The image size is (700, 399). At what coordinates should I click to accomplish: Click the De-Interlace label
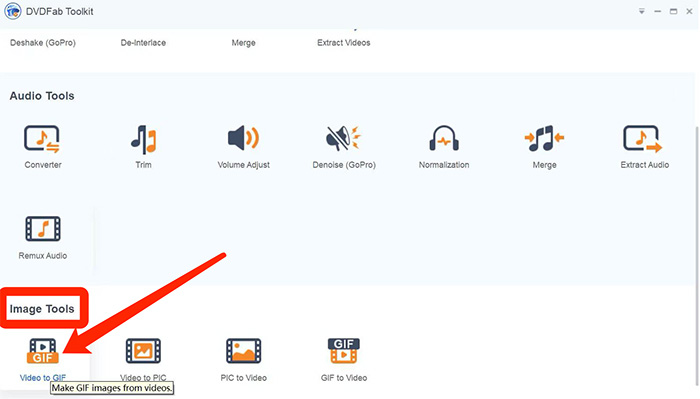point(143,43)
